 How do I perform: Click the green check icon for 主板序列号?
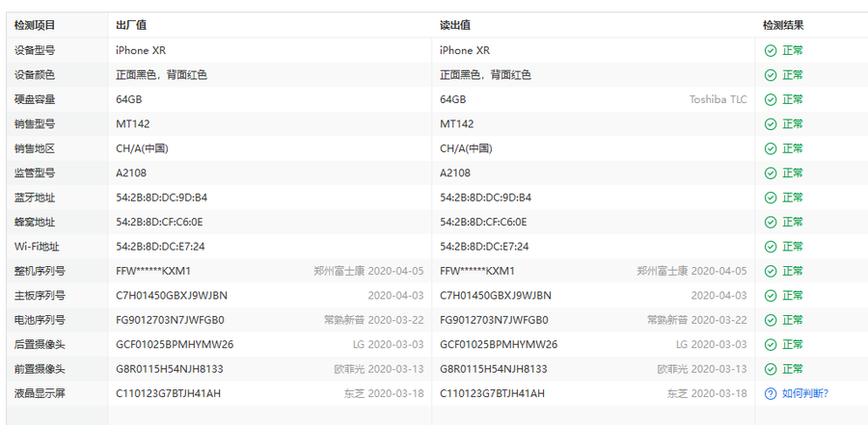point(771,296)
